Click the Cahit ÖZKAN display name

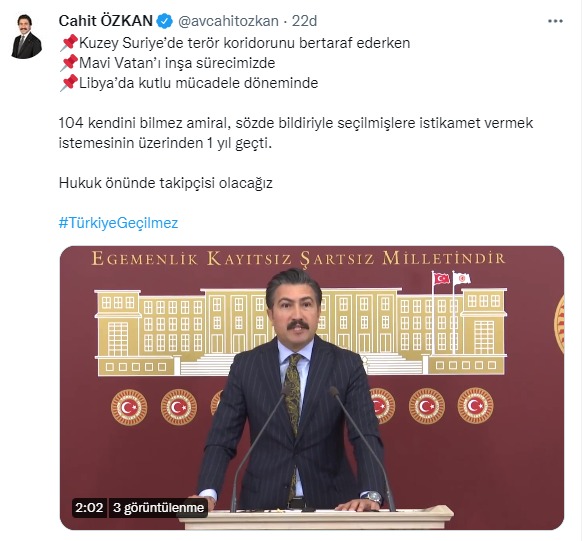[x=106, y=21]
